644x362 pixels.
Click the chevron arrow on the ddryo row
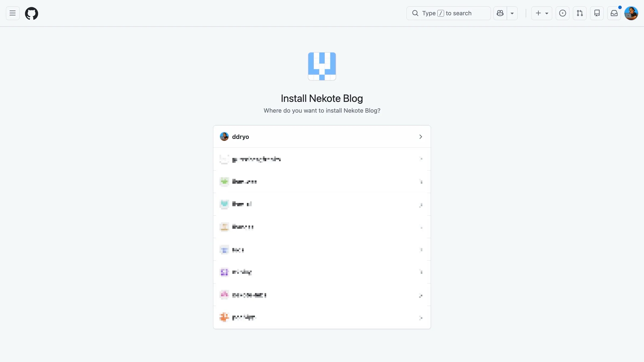pos(421,137)
